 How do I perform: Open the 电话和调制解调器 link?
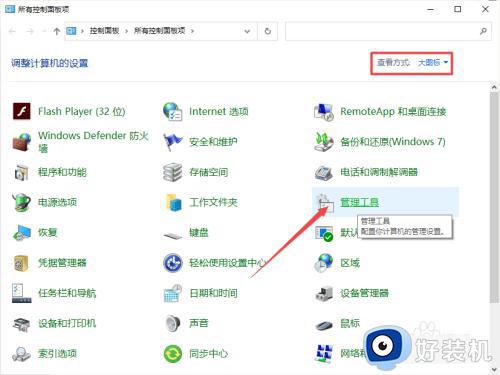pos(379,172)
